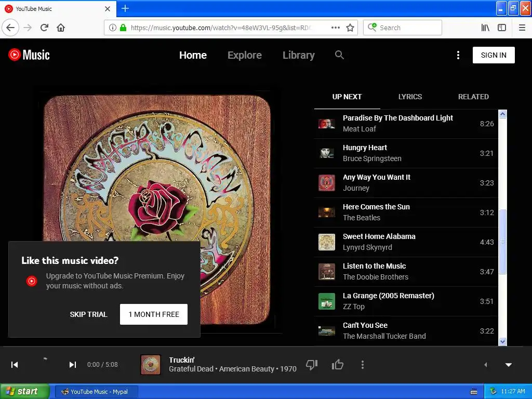Open the Grateful Dead artist link
This screenshot has width=532, height=399.
(191, 369)
